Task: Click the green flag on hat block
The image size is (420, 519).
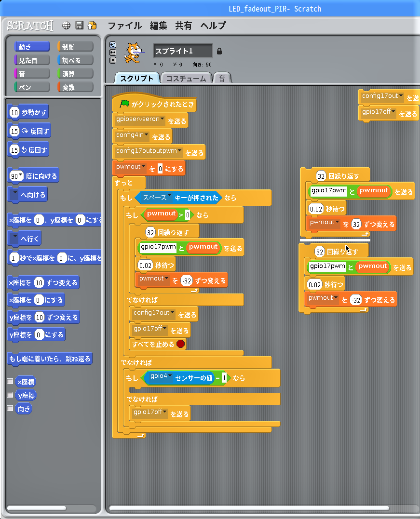Action: tap(125, 104)
